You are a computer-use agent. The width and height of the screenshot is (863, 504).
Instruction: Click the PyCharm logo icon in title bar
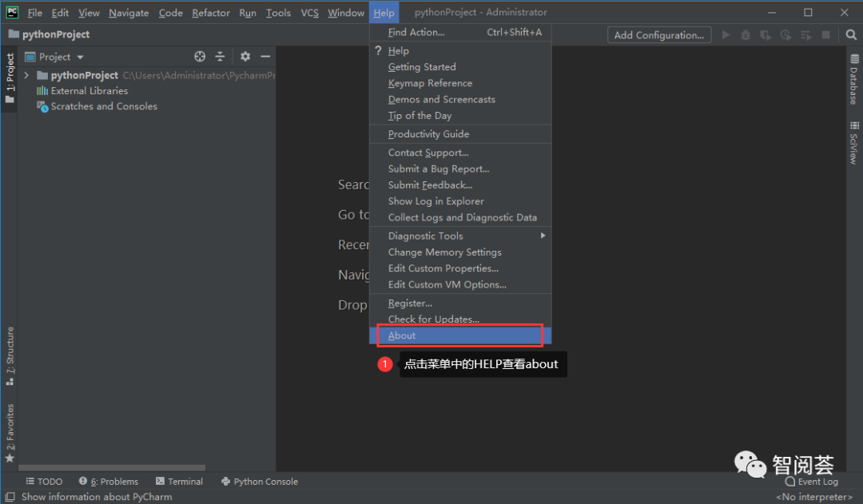click(12, 12)
